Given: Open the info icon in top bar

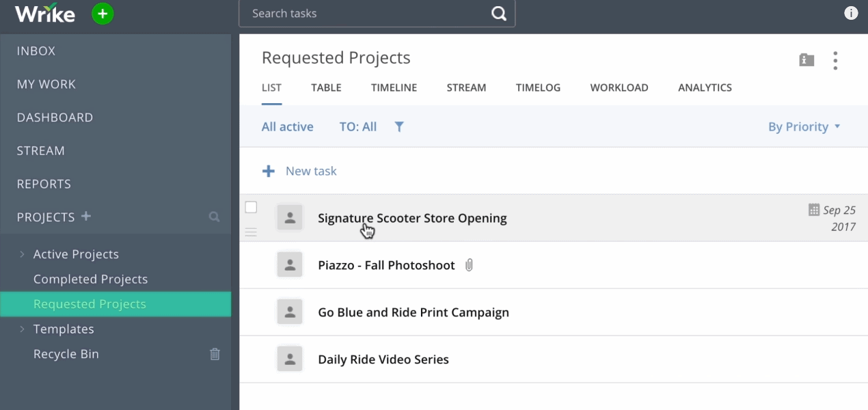Looking at the screenshot, I should 851,13.
